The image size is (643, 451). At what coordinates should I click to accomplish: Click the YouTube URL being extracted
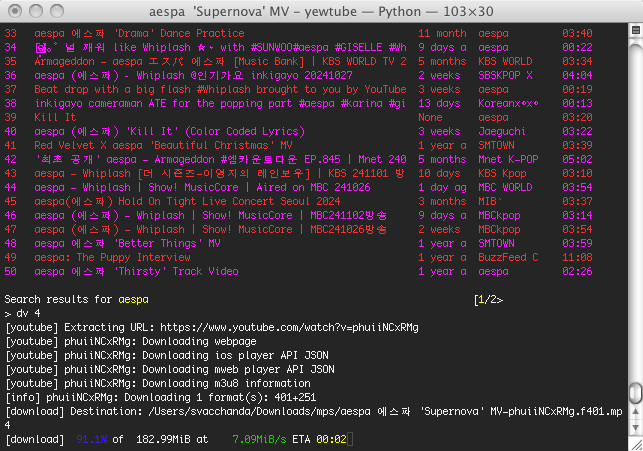[289, 327]
